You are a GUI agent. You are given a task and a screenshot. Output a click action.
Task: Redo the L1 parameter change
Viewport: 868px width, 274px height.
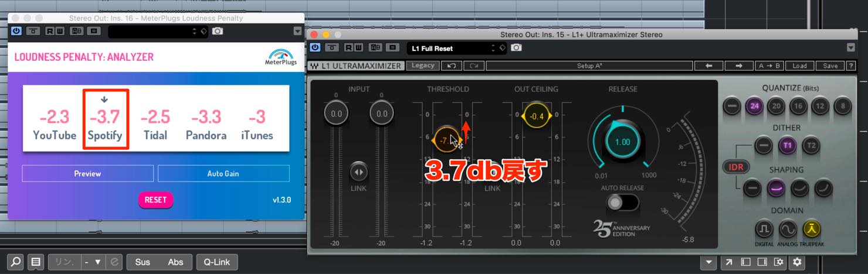[x=473, y=66]
